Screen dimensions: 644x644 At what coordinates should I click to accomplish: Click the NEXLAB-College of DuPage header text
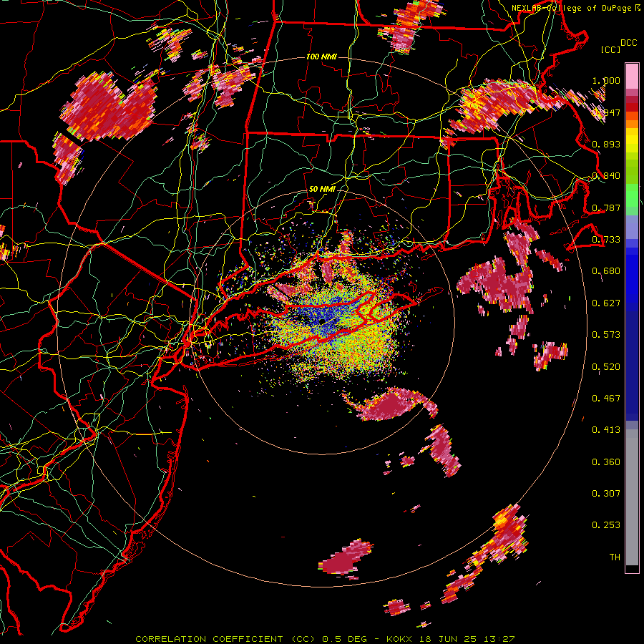click(573, 8)
